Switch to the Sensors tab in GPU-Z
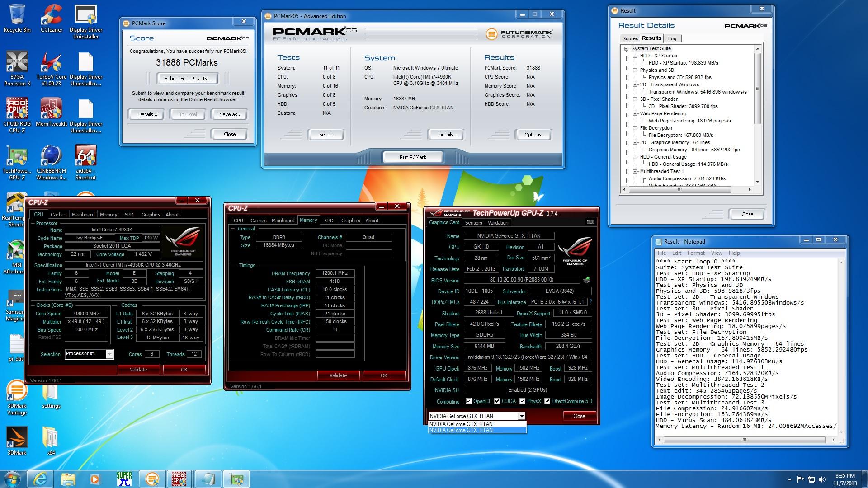The image size is (868, 488). coord(473,223)
